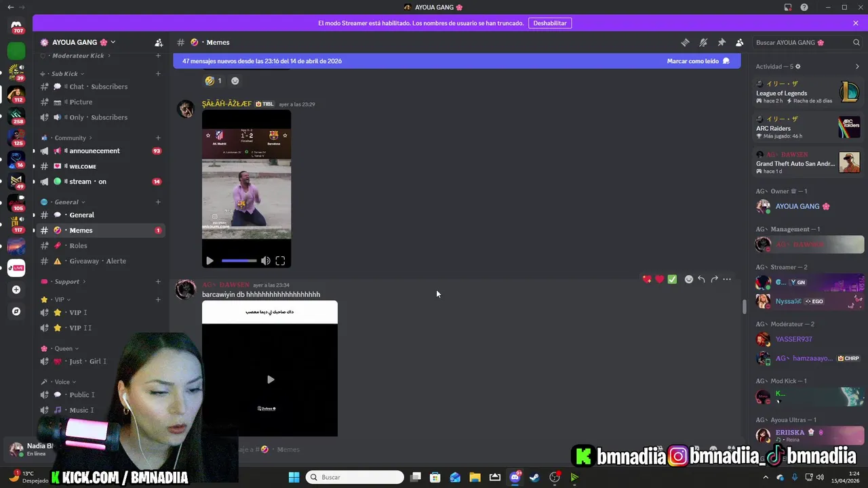The height and width of the screenshot is (488, 868).
Task: Create channel in Community category plus
Action: [x=158, y=138]
